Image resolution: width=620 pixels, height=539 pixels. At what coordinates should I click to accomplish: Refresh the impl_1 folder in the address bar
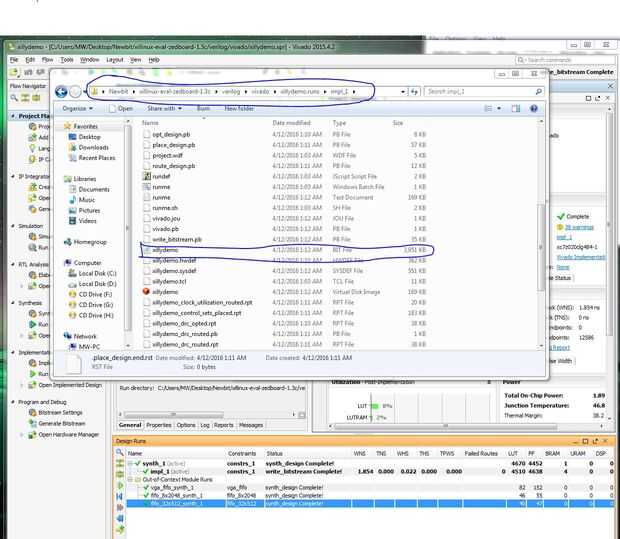pyautogui.click(x=414, y=92)
